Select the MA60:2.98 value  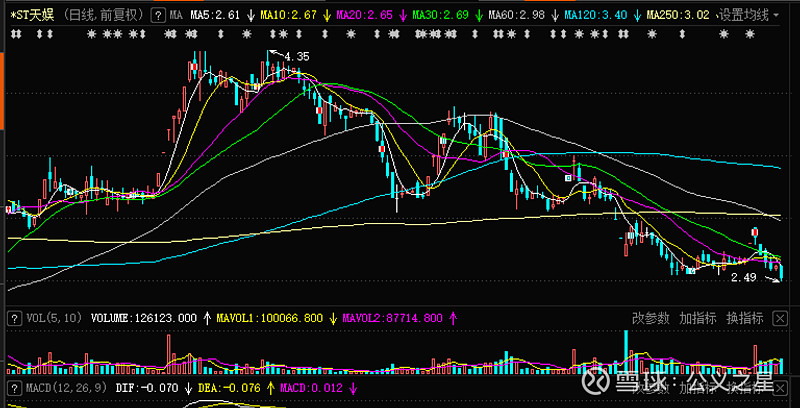516,16
